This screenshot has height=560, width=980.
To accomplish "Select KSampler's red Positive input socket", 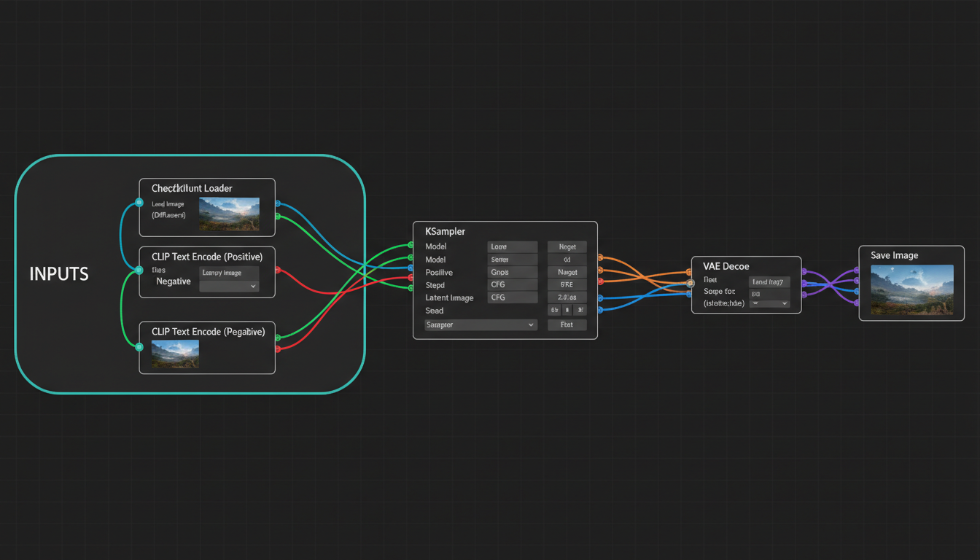I will [411, 276].
